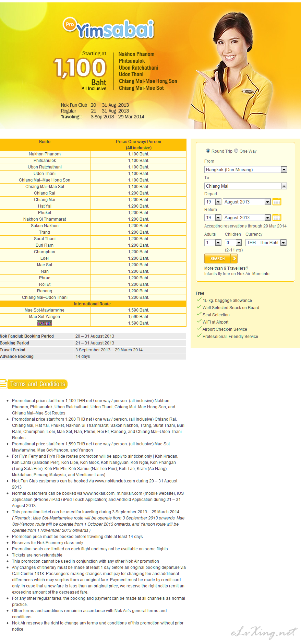The image size is (301, 644).
Task: Click the Chiang Mai–Mae Sot route cell
Action: click(45, 187)
